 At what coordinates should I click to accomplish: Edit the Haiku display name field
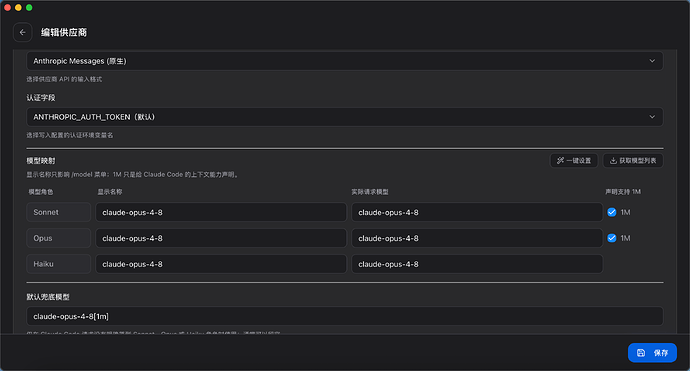point(221,264)
